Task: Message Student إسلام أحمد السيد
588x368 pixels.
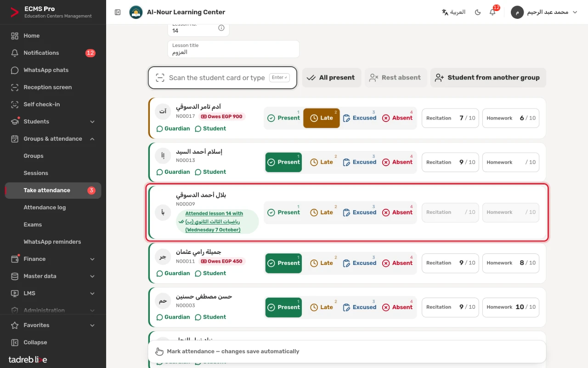Action: click(x=210, y=172)
